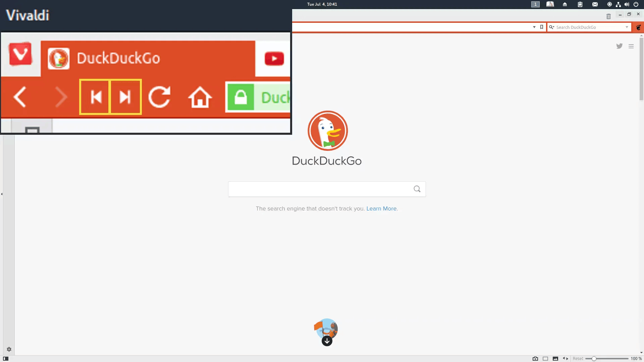
Task: Open the volume speaker tray icon
Action: [627, 4]
